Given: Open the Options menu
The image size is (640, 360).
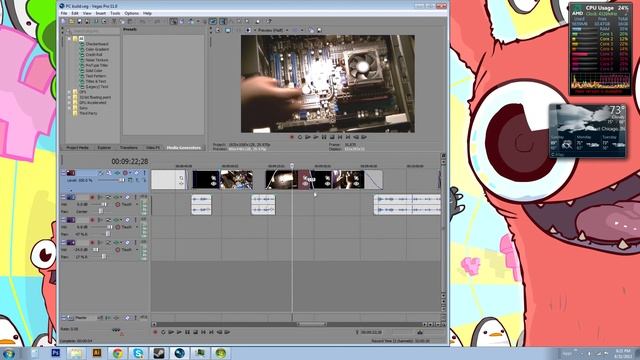Looking at the screenshot, I should (x=131, y=13).
